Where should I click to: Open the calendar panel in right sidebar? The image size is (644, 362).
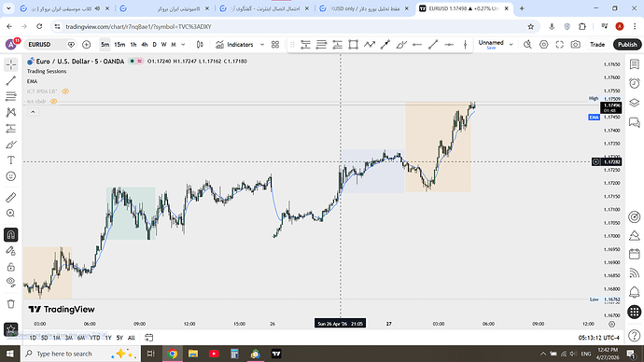click(635, 255)
